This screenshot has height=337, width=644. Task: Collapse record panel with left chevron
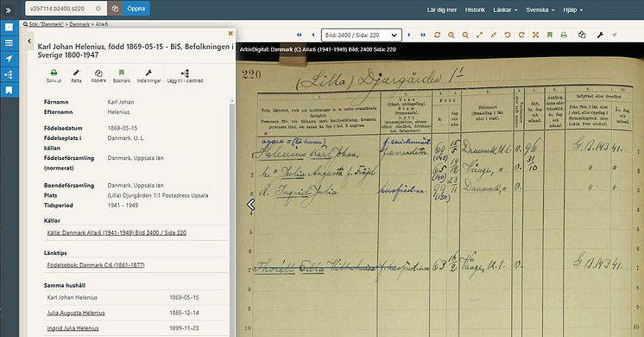pyautogui.click(x=29, y=41)
